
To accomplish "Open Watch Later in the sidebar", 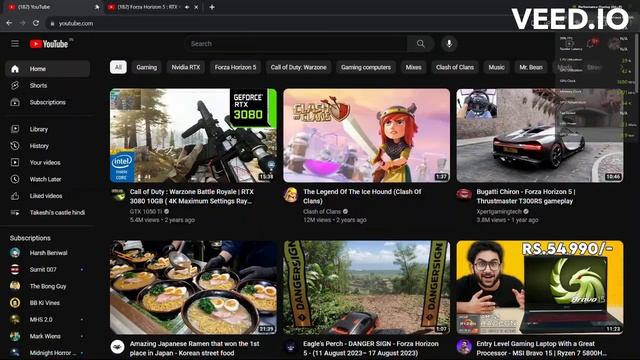I will pos(48,179).
